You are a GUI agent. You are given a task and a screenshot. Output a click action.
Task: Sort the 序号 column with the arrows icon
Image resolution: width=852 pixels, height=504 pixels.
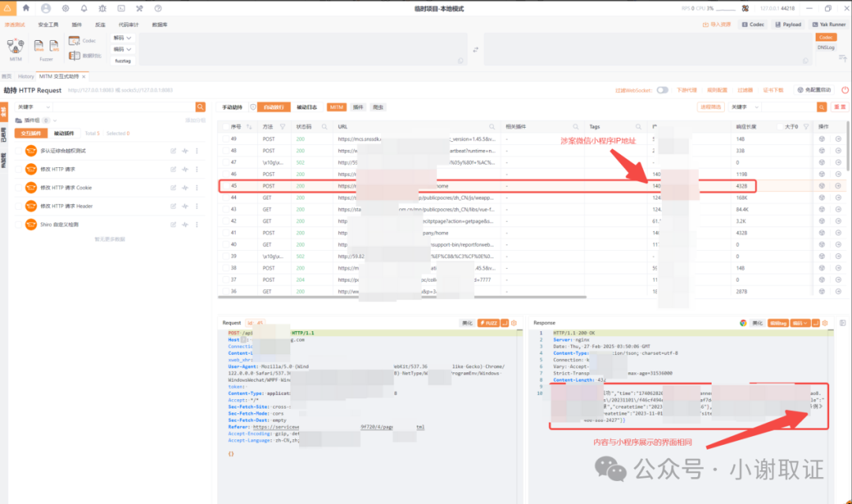pyautogui.click(x=248, y=126)
